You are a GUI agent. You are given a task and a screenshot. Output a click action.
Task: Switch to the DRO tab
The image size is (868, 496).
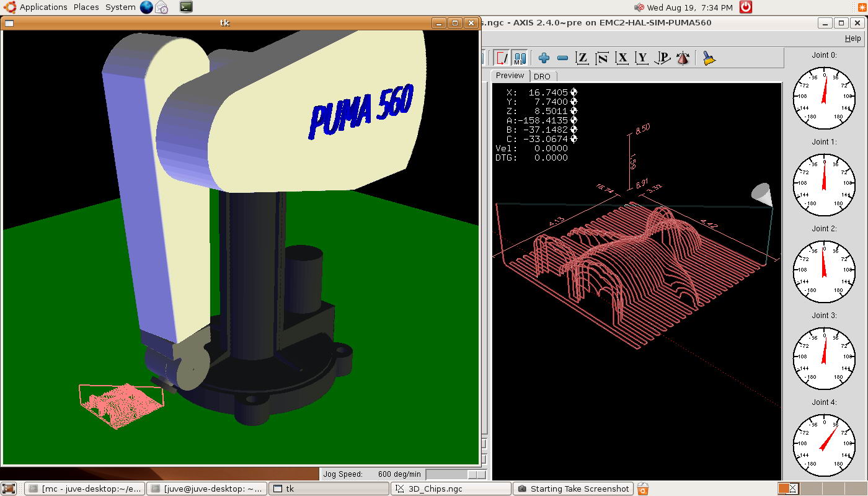tap(542, 76)
